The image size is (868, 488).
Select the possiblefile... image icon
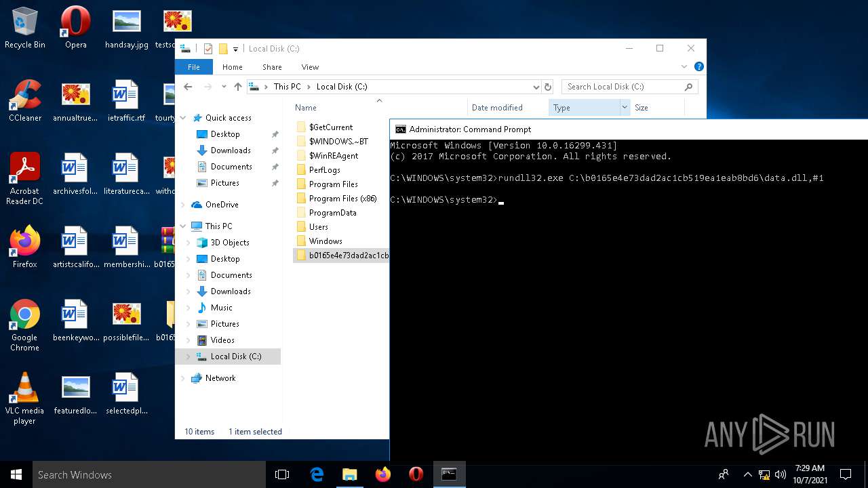(x=127, y=320)
